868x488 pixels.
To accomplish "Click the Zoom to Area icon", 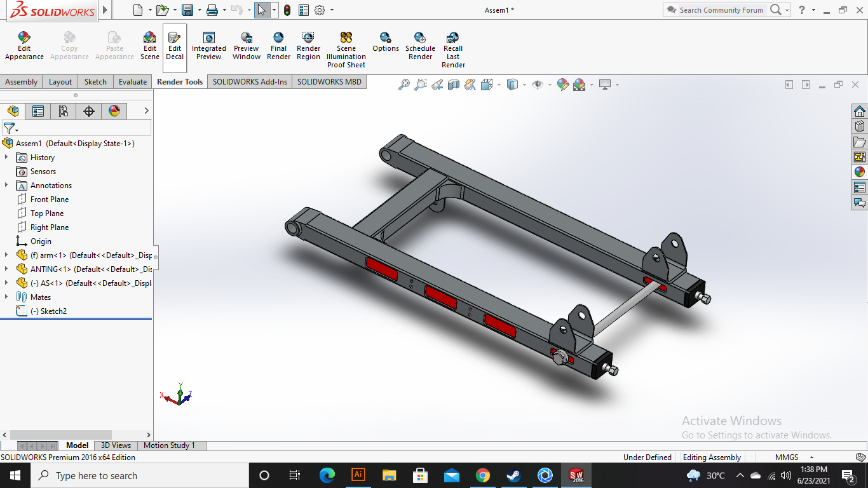I will [420, 85].
